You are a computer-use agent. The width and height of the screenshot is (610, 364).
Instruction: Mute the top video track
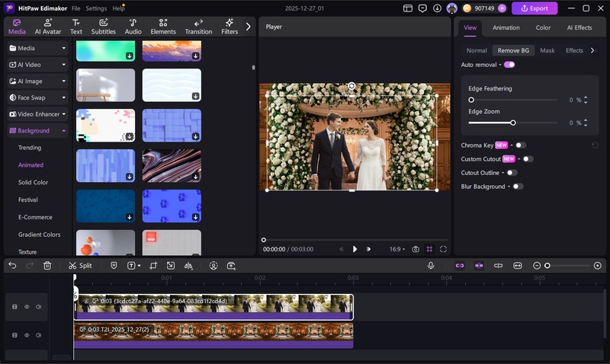pyautogui.click(x=39, y=306)
